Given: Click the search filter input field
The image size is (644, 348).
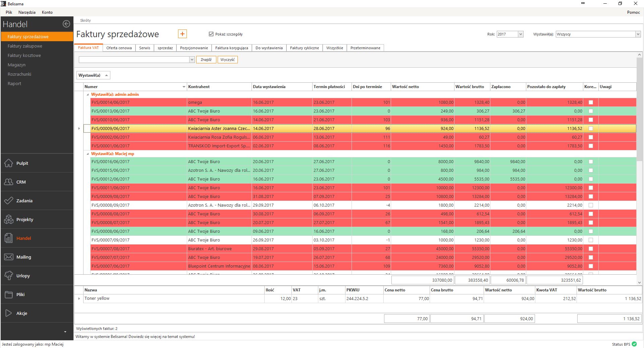Looking at the screenshot, I should [134, 60].
